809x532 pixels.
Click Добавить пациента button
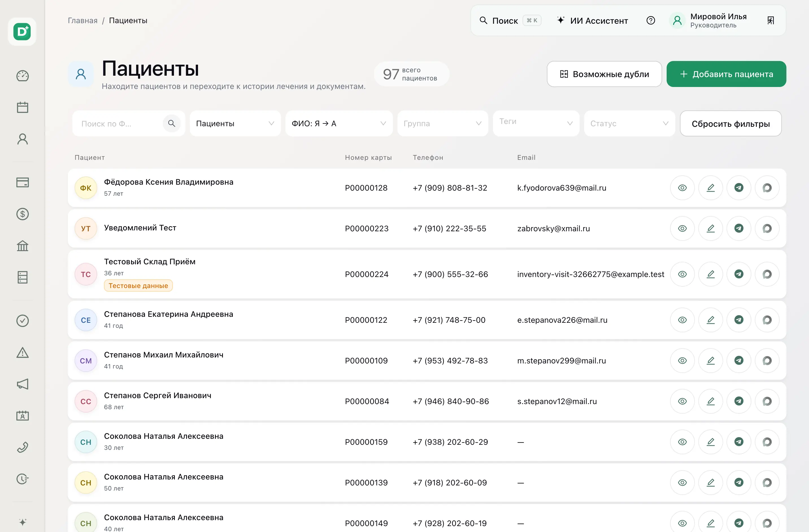click(x=726, y=74)
